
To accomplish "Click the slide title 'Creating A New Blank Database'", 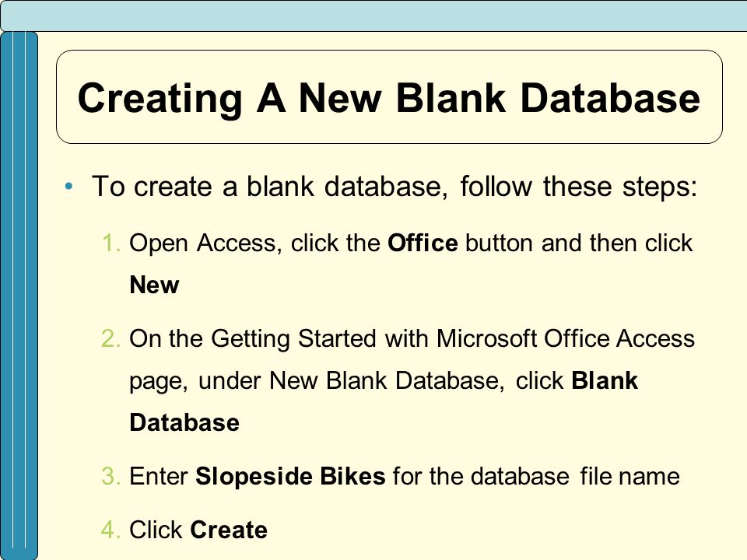I will [388, 98].
